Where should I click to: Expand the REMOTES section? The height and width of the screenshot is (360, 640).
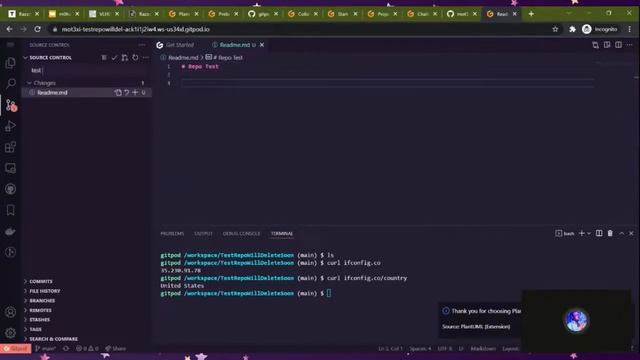click(x=40, y=310)
